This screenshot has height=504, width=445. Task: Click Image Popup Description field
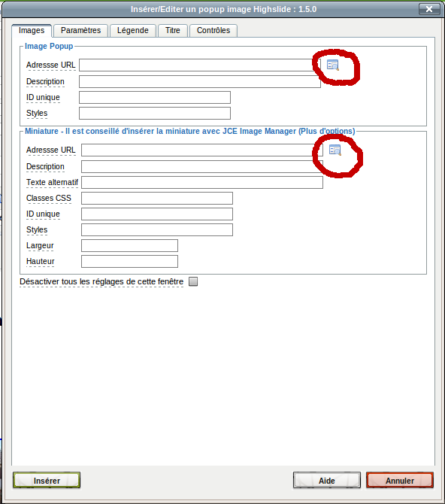coord(200,82)
